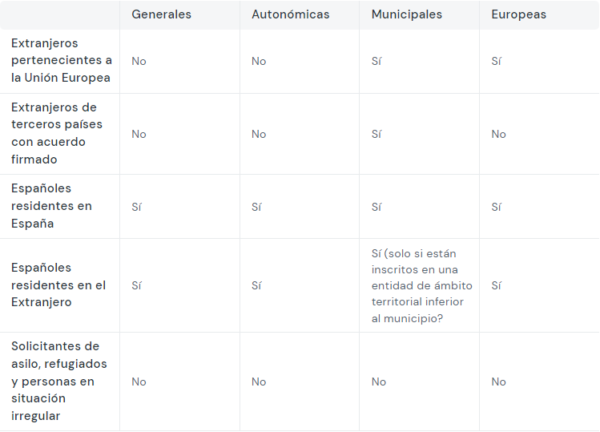The height and width of the screenshot is (432, 600).
Task: Click Municipales cell for terceros países row
Action: pyautogui.click(x=376, y=134)
